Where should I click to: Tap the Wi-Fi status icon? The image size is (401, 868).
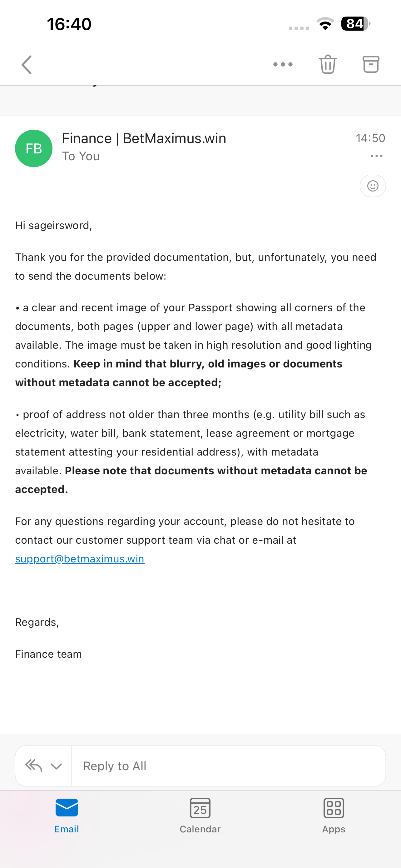click(x=325, y=24)
